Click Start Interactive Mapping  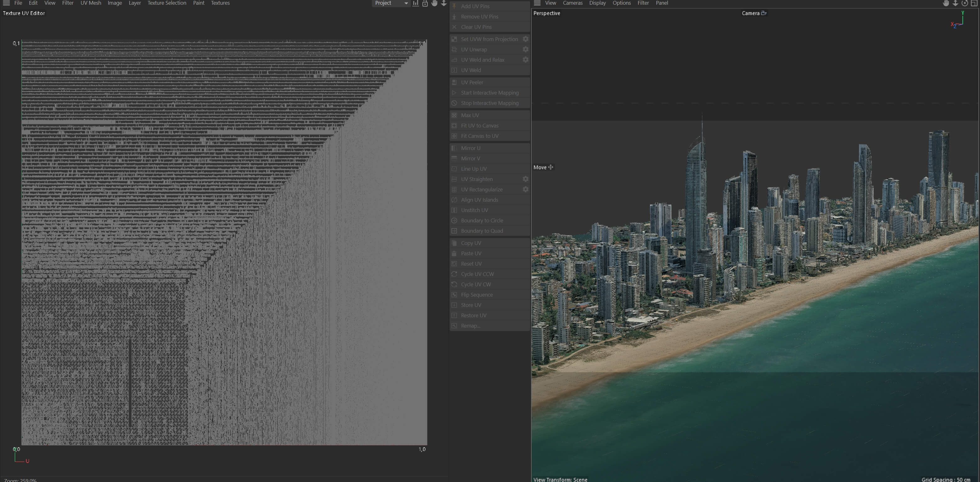tap(490, 92)
